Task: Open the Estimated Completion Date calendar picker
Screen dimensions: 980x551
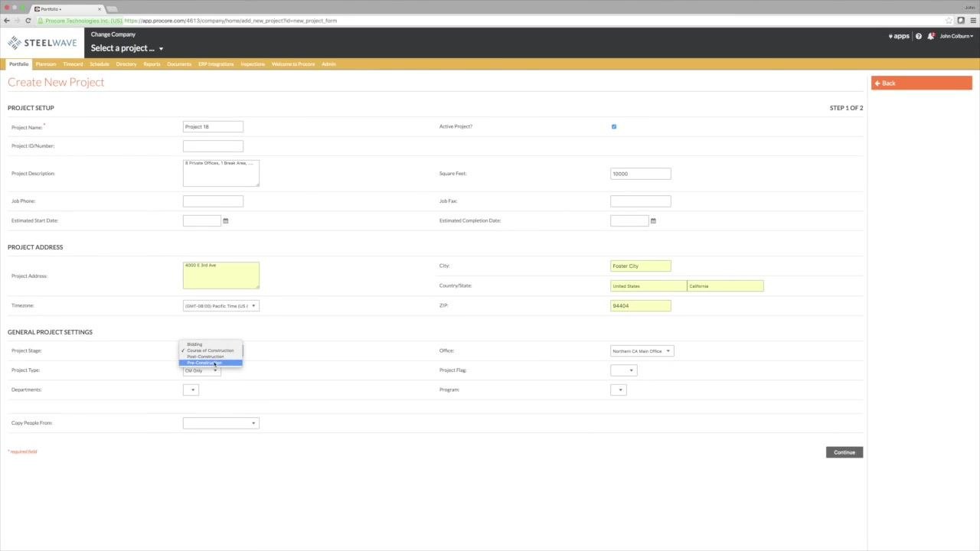Action: pos(653,221)
